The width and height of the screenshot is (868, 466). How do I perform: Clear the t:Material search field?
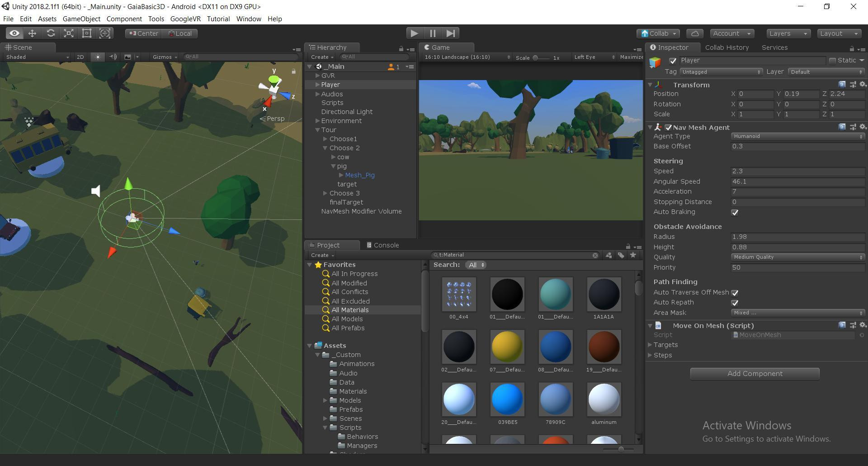pyautogui.click(x=595, y=255)
